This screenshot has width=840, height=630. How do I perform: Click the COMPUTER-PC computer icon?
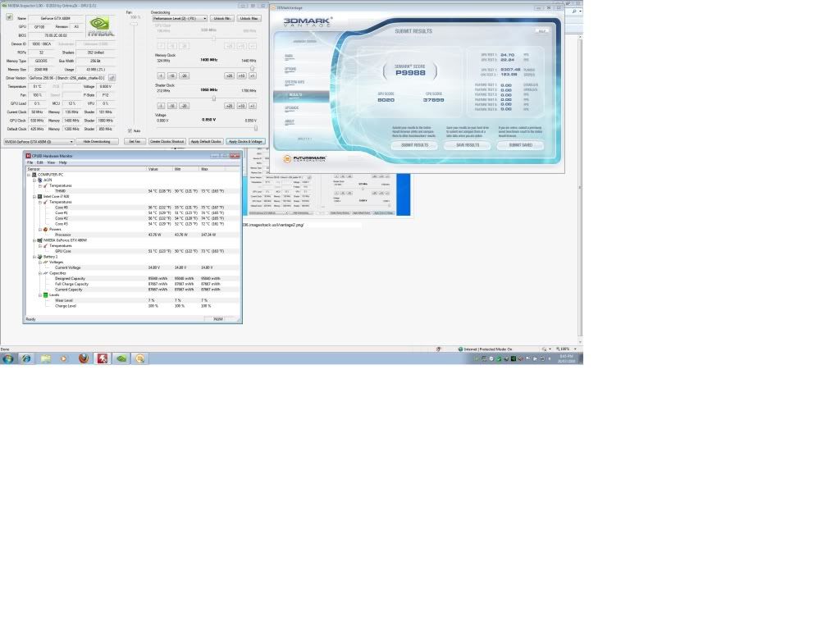pyautogui.click(x=34, y=175)
